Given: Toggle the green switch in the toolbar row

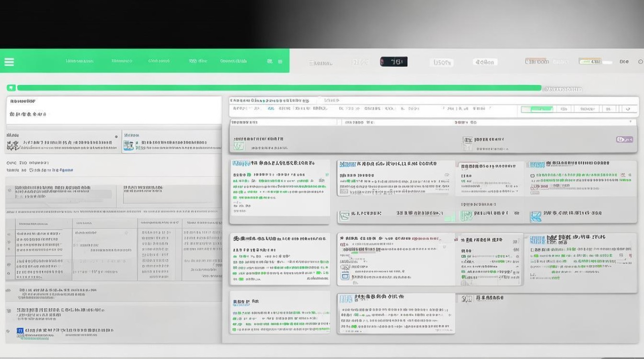Looking at the screenshot, I should point(537,109).
